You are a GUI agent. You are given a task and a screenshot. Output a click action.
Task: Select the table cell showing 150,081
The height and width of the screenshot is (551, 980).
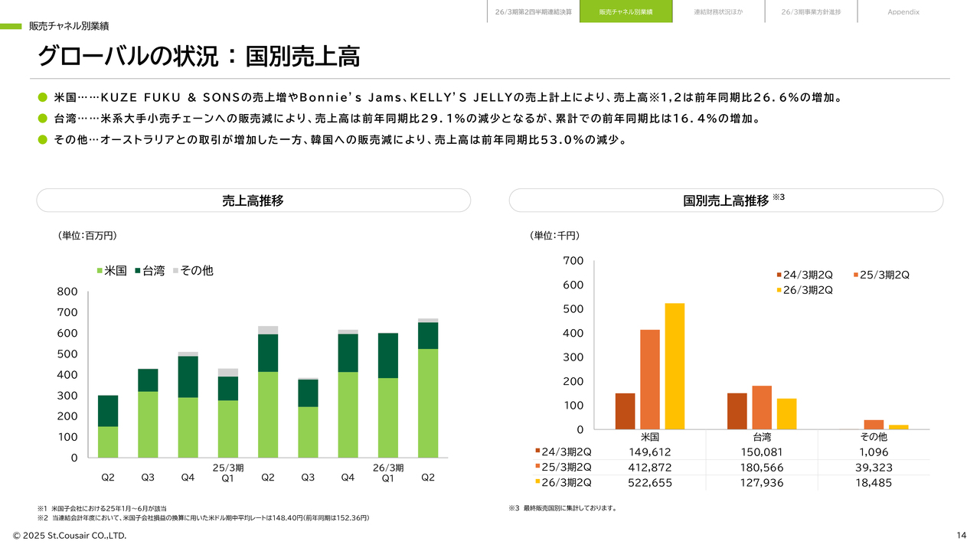coord(762,452)
